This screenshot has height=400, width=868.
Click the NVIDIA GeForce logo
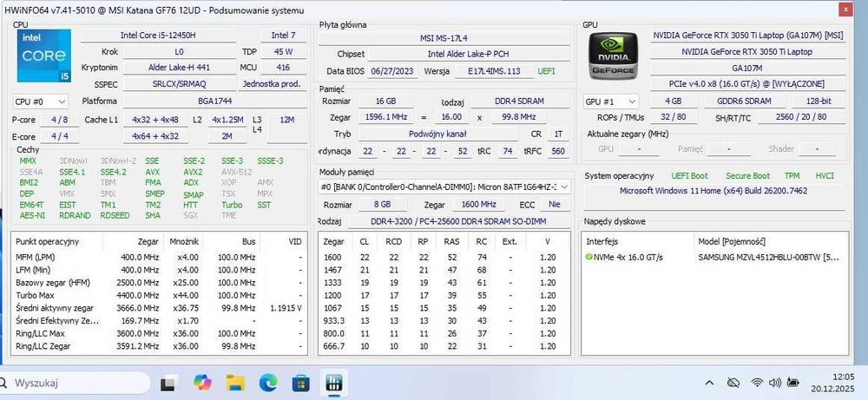[613, 56]
